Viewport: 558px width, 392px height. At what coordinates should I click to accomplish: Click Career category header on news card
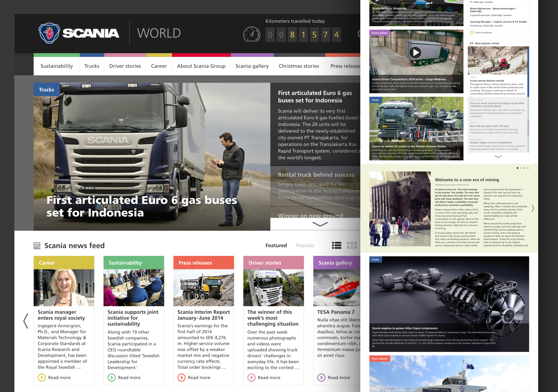[64, 263]
